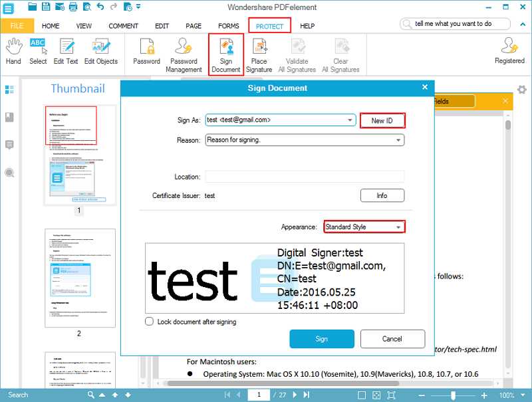Switch to the COMMENT tab
This screenshot has height=402, width=532.
(123, 26)
